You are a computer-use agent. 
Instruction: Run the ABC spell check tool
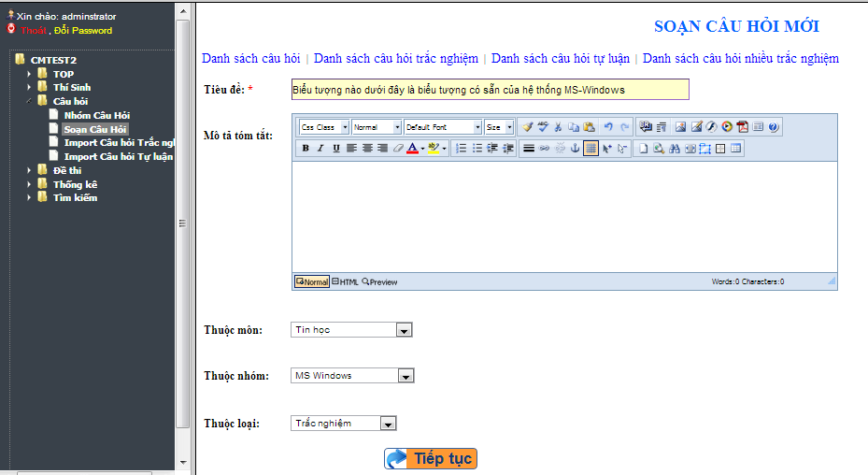pos(543,127)
